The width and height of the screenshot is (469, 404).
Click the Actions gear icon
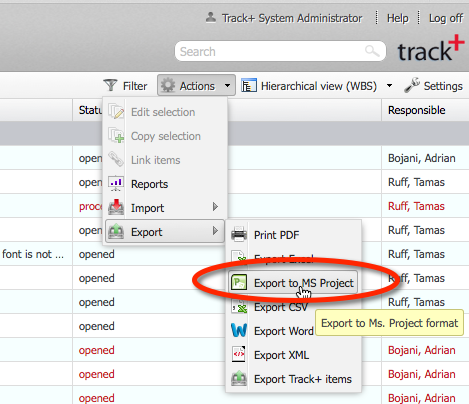(168, 85)
